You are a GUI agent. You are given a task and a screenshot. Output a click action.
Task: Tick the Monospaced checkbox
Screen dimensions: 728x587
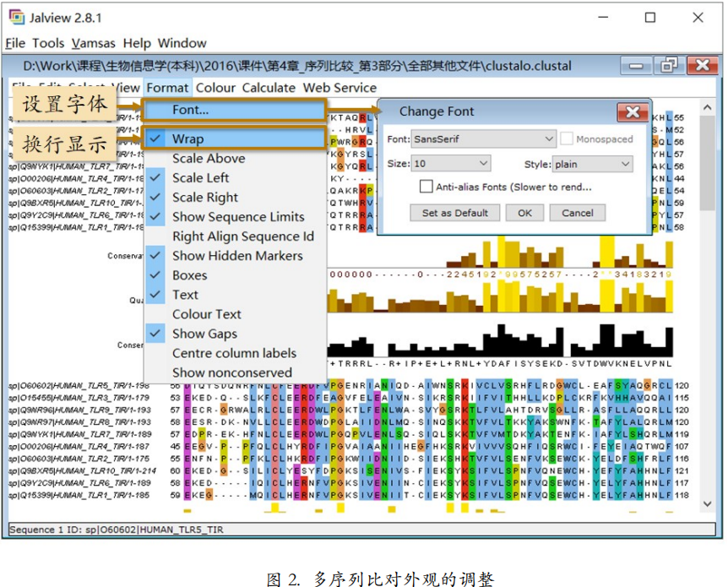567,139
